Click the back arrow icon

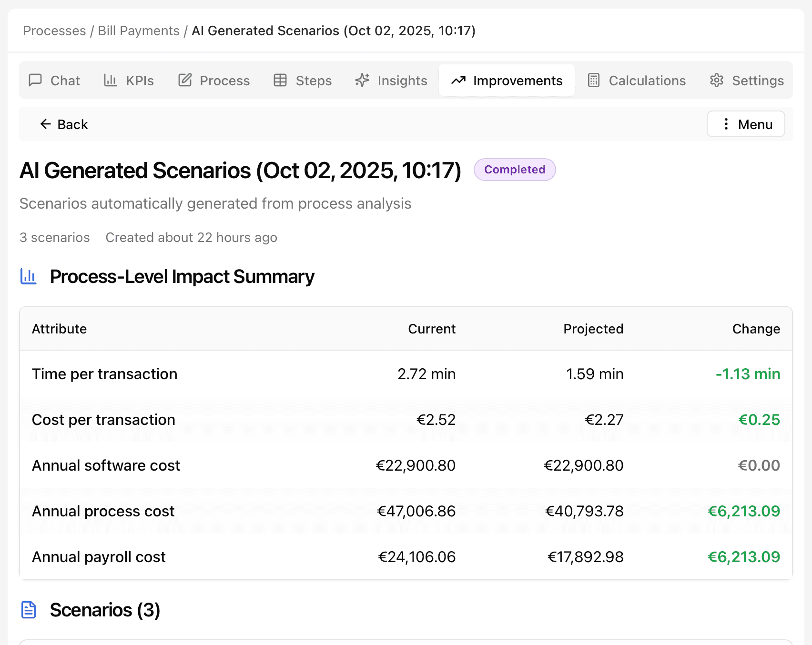[x=45, y=124]
